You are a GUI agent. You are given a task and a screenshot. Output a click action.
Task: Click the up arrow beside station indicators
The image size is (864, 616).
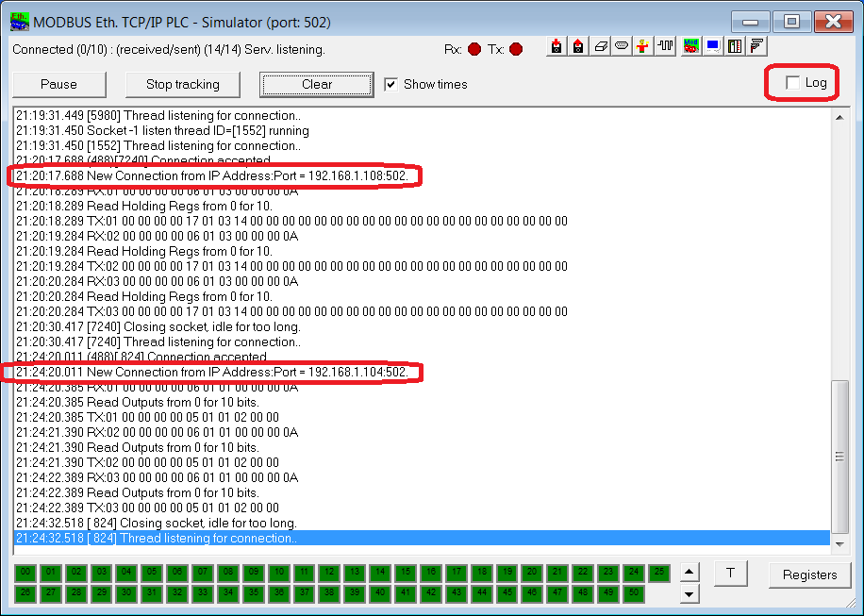(690, 572)
